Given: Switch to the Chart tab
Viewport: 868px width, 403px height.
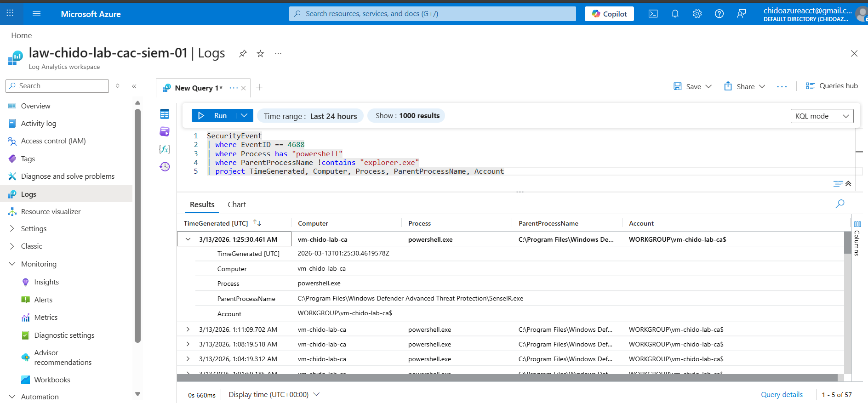Looking at the screenshot, I should 237,204.
